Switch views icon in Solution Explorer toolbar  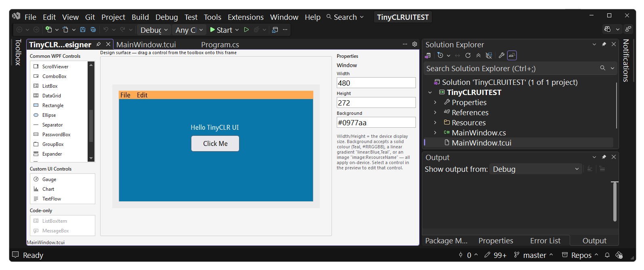[x=428, y=55]
